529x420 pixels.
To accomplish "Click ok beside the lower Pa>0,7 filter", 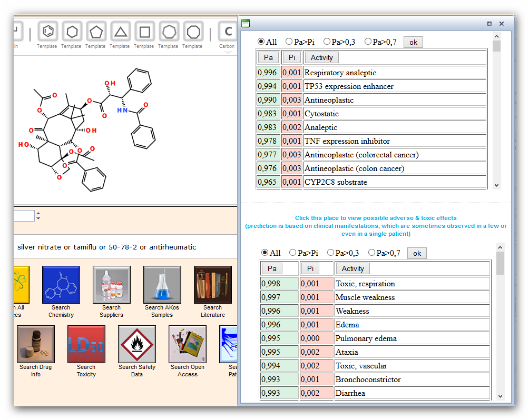I will click(417, 253).
